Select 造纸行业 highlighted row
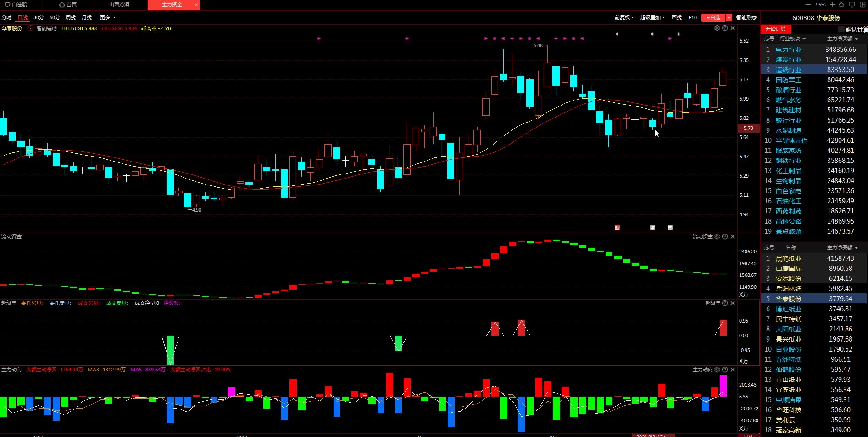Screen dimensions: 868x437 pos(814,70)
